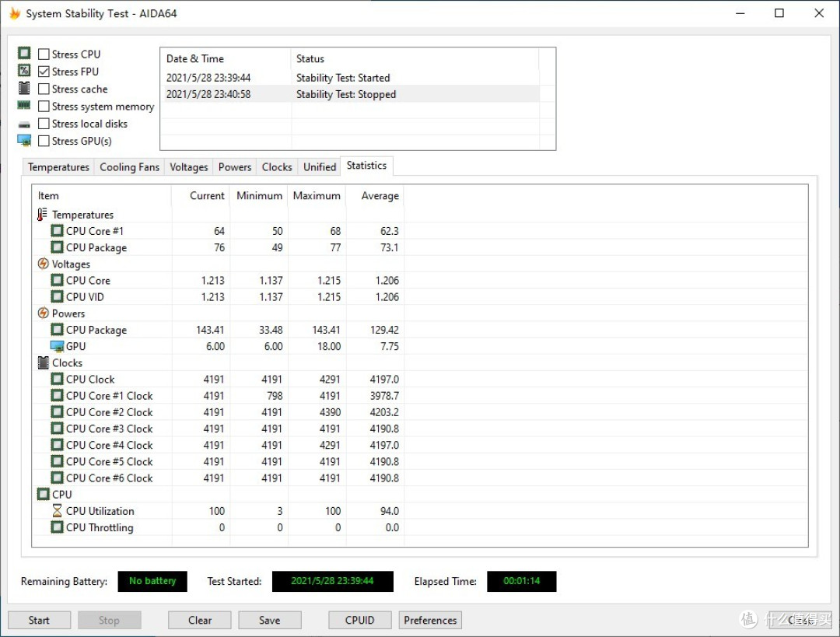The width and height of the screenshot is (840, 637).
Task: Click the CPU VID icon
Action: (57, 296)
